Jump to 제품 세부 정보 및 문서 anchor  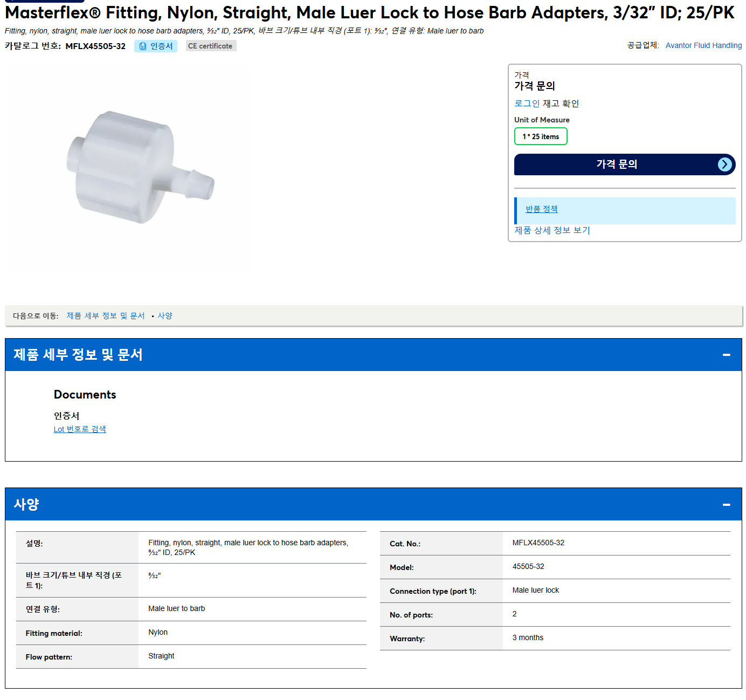(106, 316)
